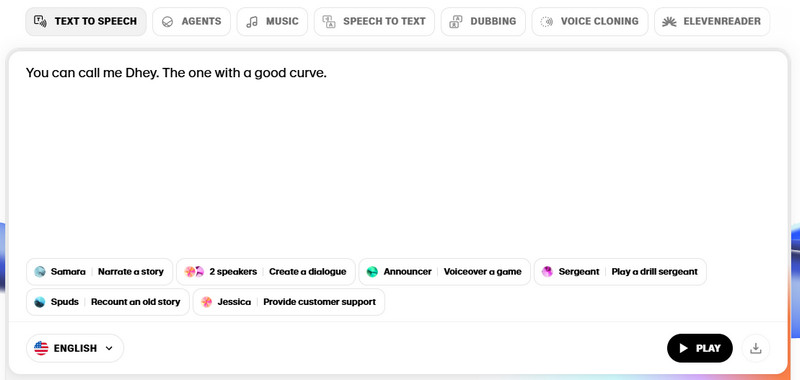Click the Jessica pink avatar
Viewport: 800px width, 380px height.
[x=207, y=302]
